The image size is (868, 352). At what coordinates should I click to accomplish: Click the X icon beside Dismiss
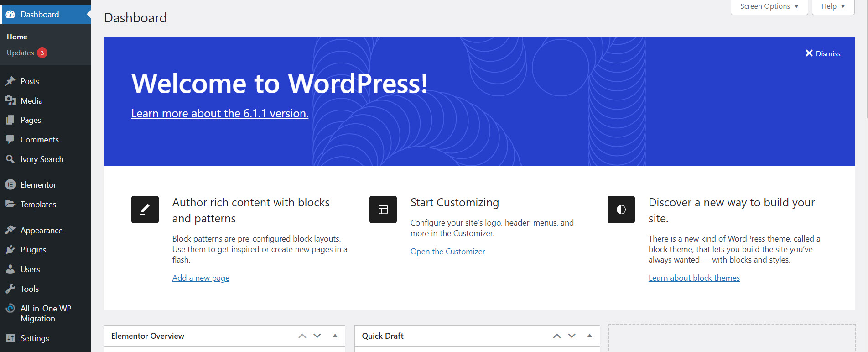coord(809,53)
